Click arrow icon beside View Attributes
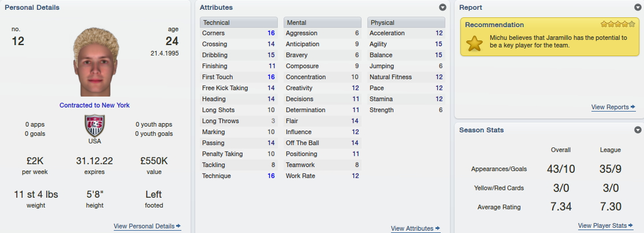 click(x=437, y=228)
